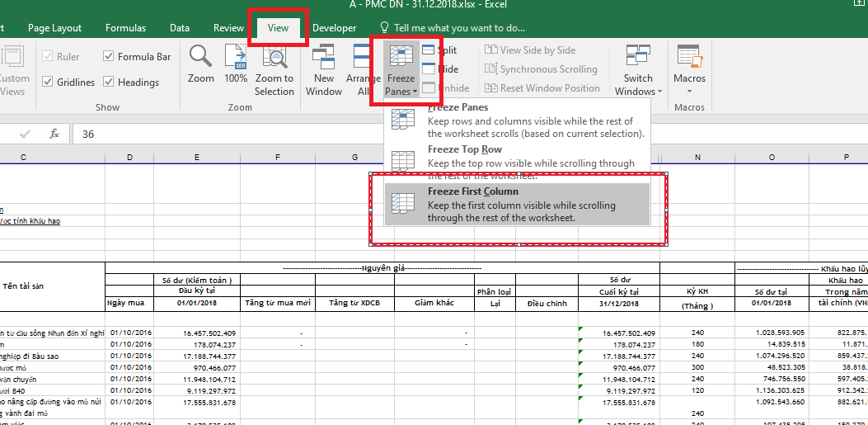Click Tell me what you want to do
Image resolution: width=868 pixels, height=425 pixels.
coord(458,28)
